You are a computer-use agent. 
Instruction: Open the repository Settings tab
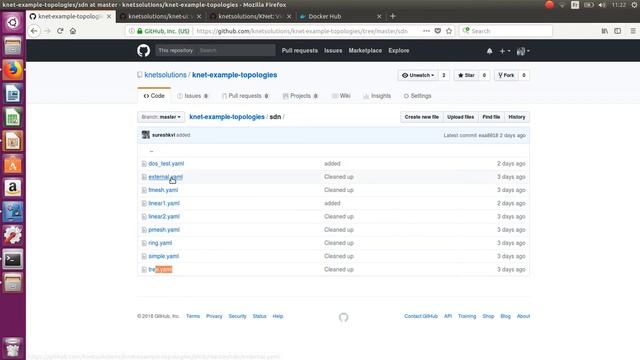(418, 96)
